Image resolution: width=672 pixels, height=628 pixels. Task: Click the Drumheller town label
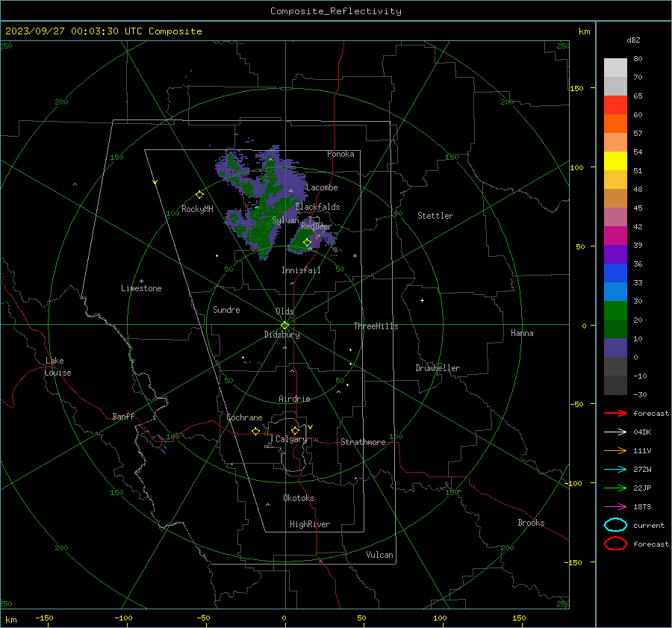pyautogui.click(x=438, y=368)
